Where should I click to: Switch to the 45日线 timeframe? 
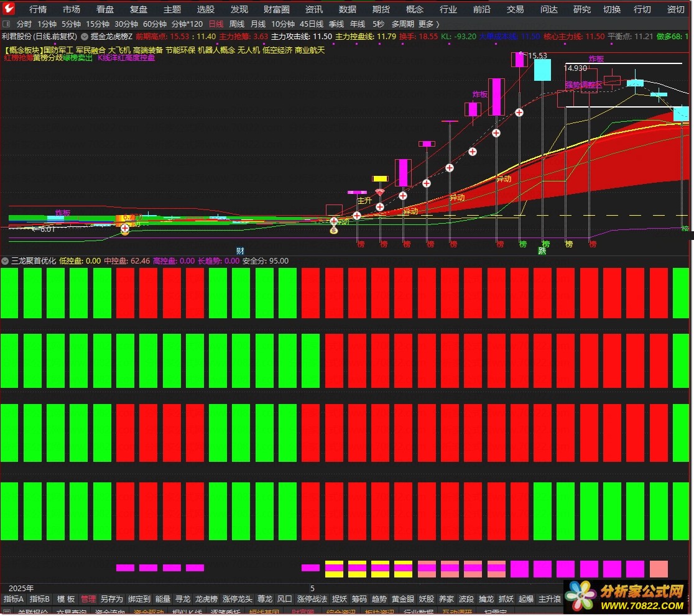[x=312, y=24]
